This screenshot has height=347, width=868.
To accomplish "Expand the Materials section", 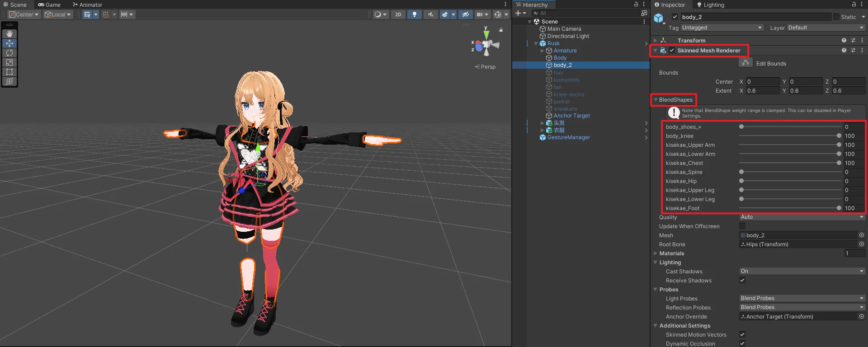I will 656,253.
